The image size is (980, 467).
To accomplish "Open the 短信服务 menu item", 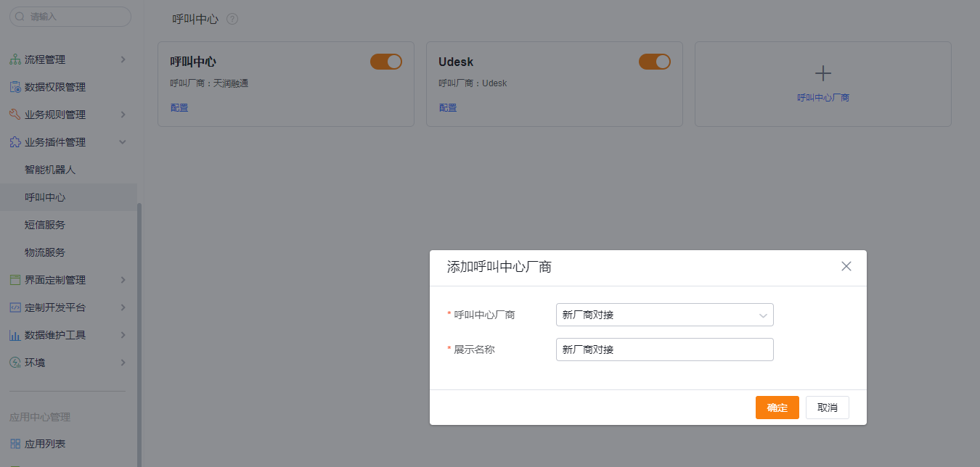I will pos(45,225).
